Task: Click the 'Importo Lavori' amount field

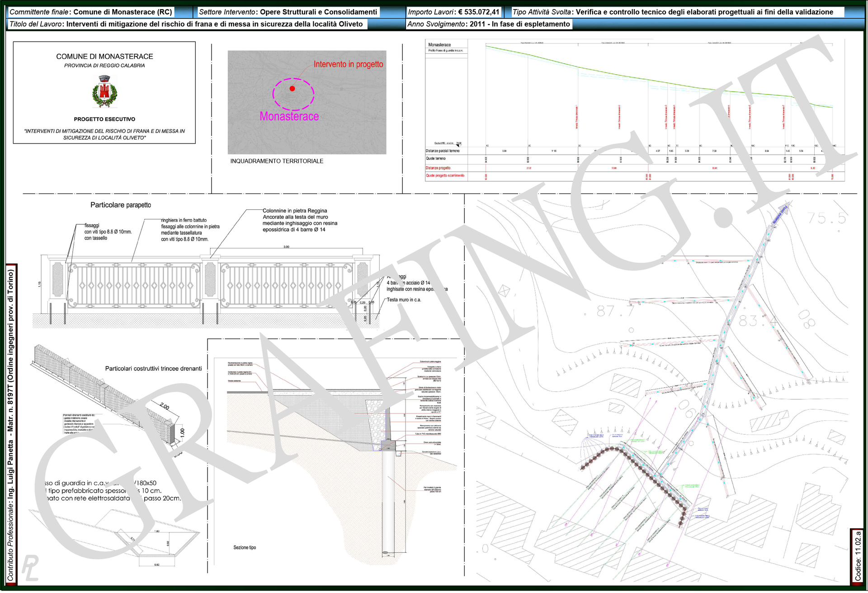Action: point(453,12)
